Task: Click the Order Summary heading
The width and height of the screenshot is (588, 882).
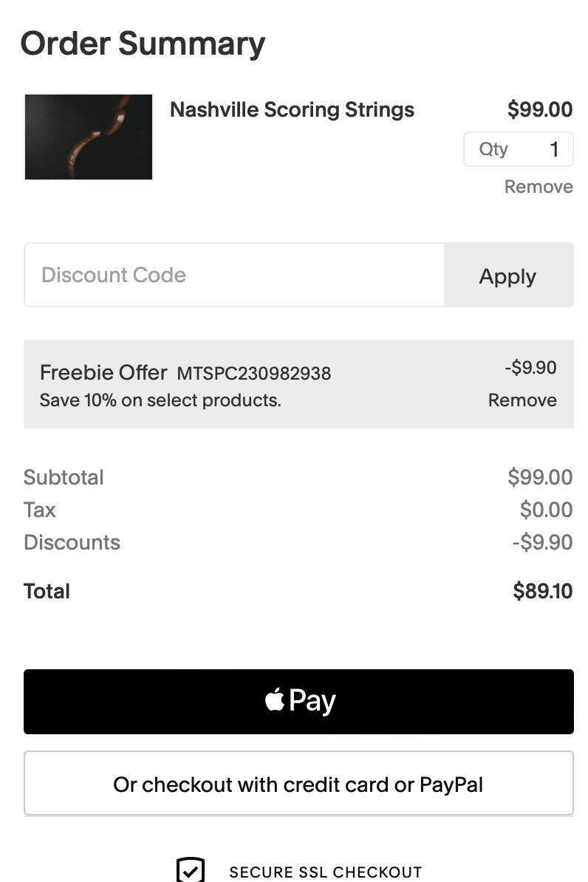Action: click(143, 44)
